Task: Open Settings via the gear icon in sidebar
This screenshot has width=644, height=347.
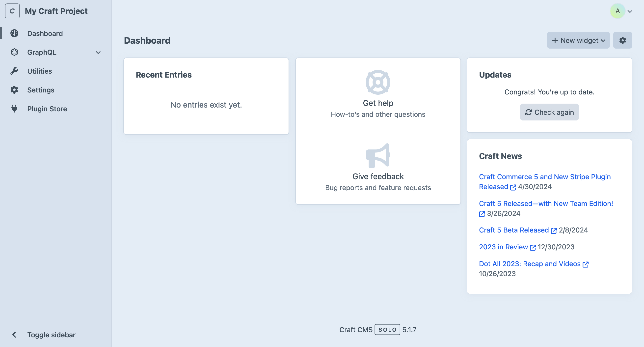Action: pos(14,90)
